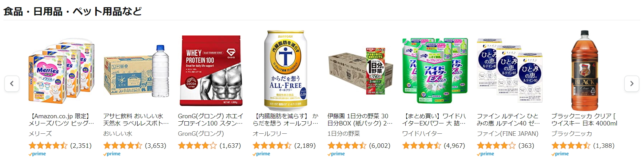The width and height of the screenshot is (644, 165).
Task: Open the 伊藤園 1日分の野菜 title link
Action: point(360,120)
